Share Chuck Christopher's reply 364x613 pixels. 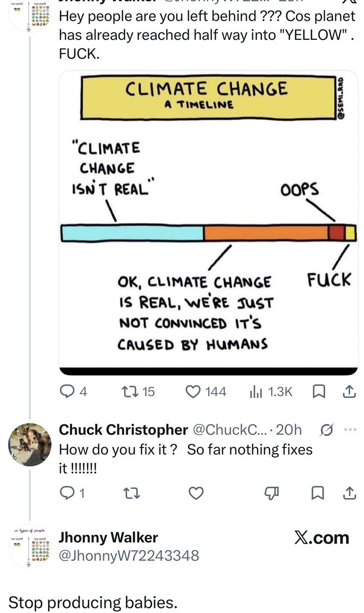coord(348,493)
